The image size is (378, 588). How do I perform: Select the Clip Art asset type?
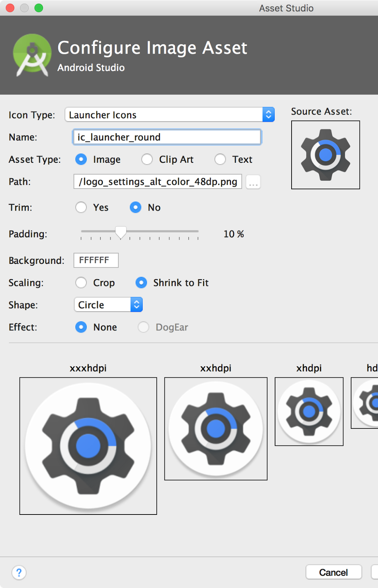click(147, 159)
